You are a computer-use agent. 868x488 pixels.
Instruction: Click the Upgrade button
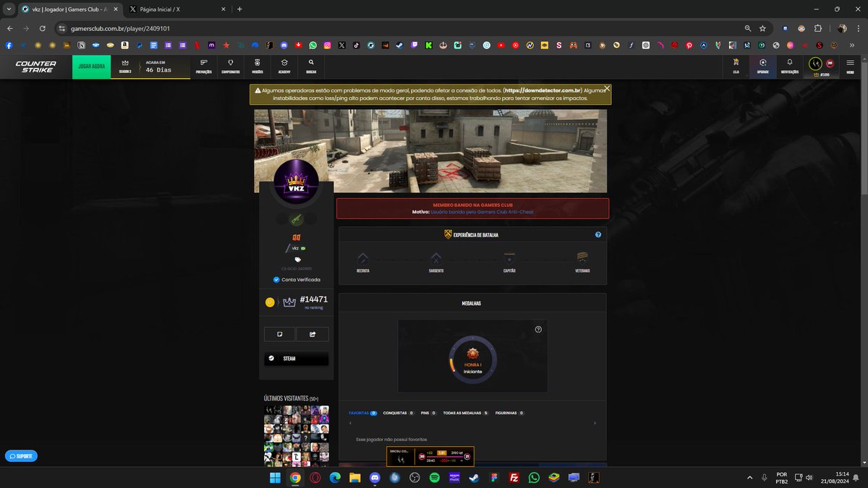pyautogui.click(x=762, y=67)
